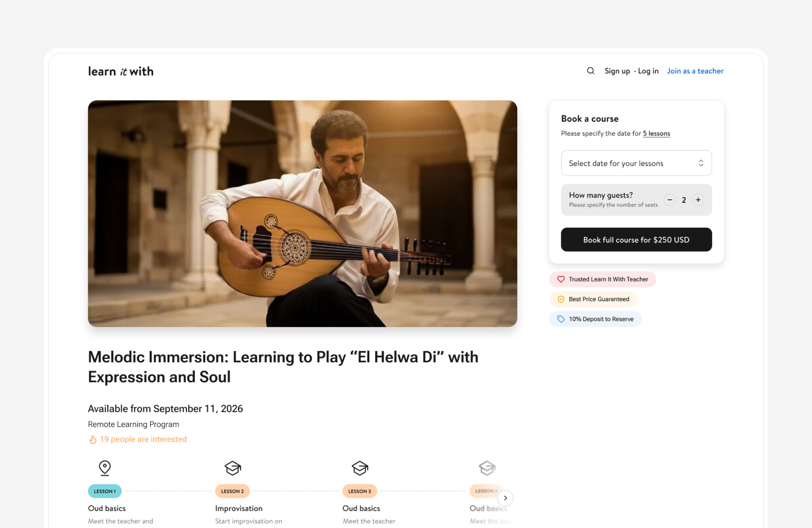Image resolution: width=812 pixels, height=528 pixels.
Task: Click the shield icon on Best Price badge
Action: point(560,299)
